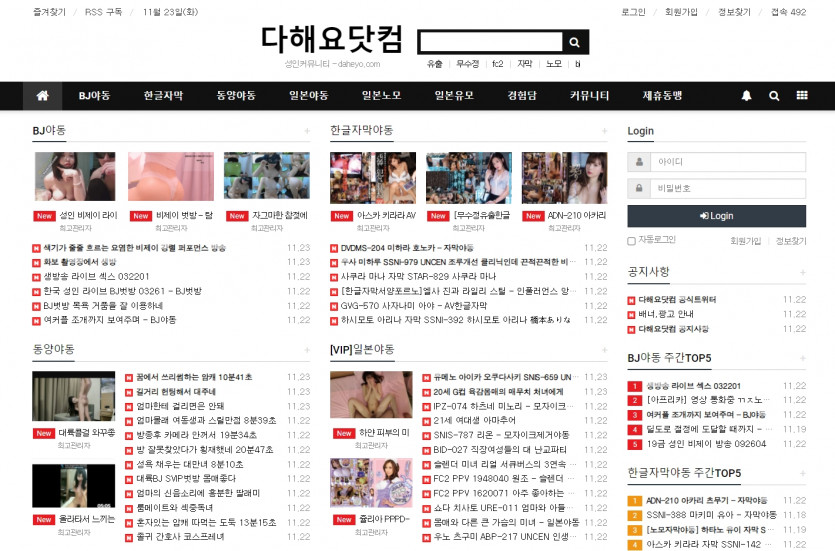Click the search icon in black navigation bar
The image size is (835, 551).
(x=774, y=96)
